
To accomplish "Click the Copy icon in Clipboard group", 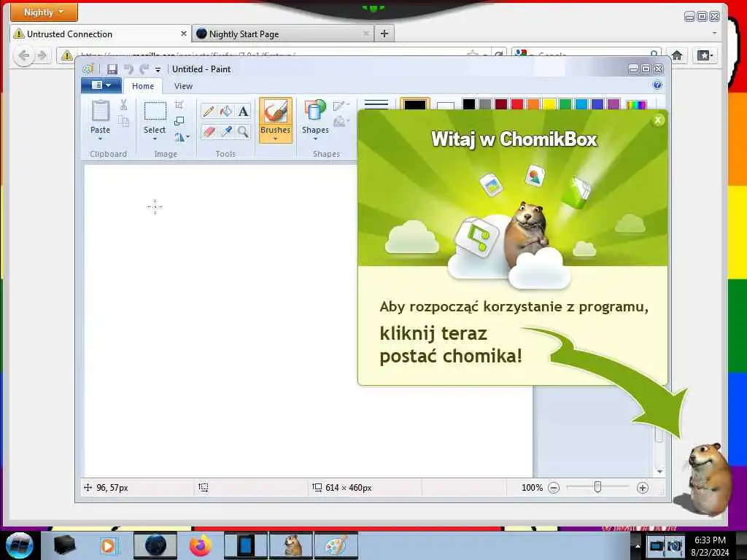I will tap(123, 122).
